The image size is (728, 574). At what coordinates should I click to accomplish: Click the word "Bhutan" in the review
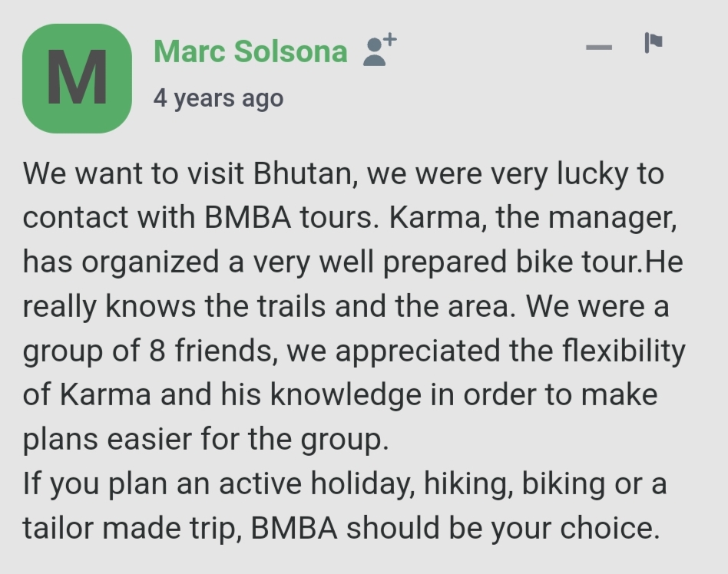coord(305,173)
